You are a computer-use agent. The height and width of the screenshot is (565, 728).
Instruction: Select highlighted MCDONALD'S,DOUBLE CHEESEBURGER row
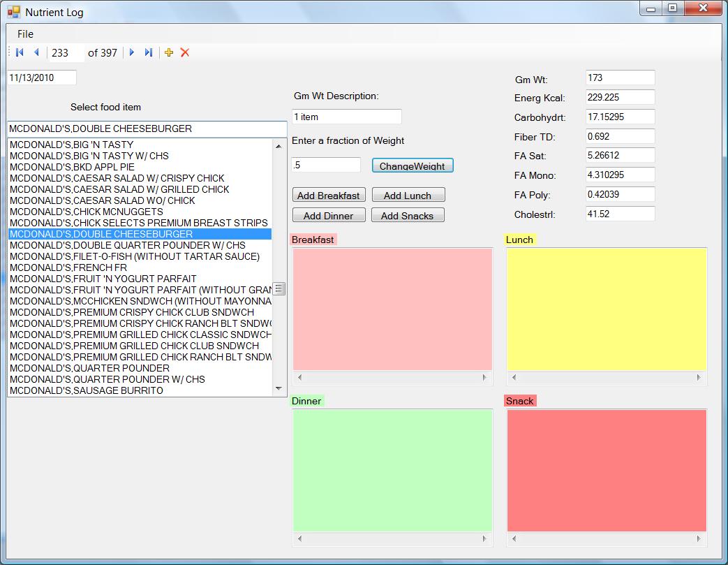coord(140,234)
